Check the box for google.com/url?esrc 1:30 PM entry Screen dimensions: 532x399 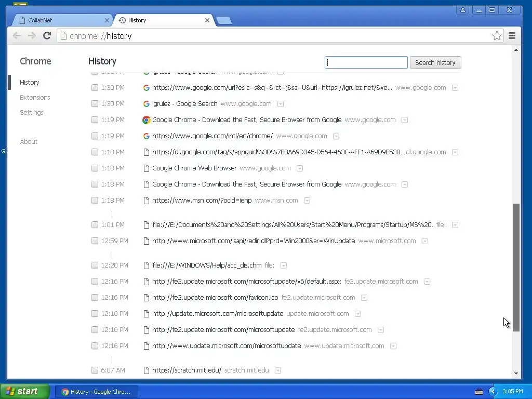tap(95, 87)
